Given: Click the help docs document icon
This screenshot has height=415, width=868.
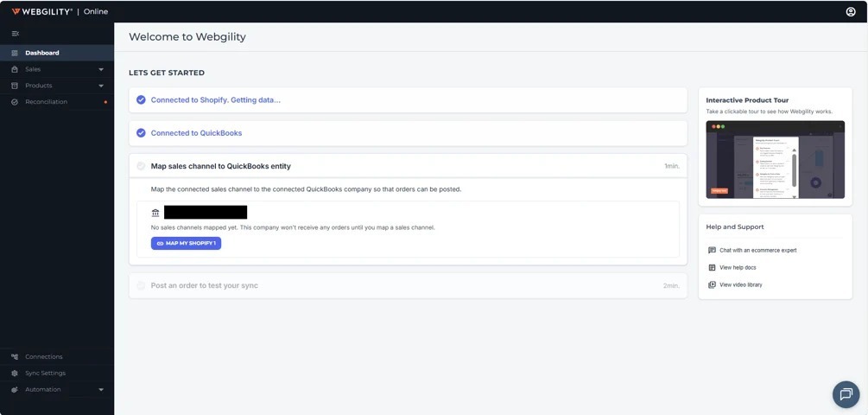Looking at the screenshot, I should 712,268.
